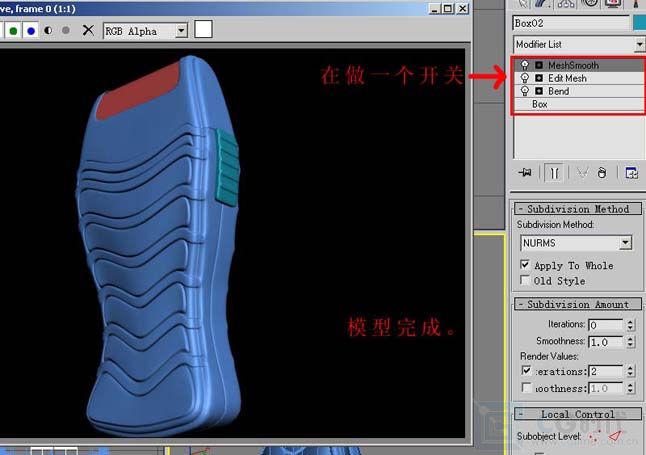Screen dimensions: 646x455
Task: Click the Iterations value field showing 0
Action: pos(606,325)
